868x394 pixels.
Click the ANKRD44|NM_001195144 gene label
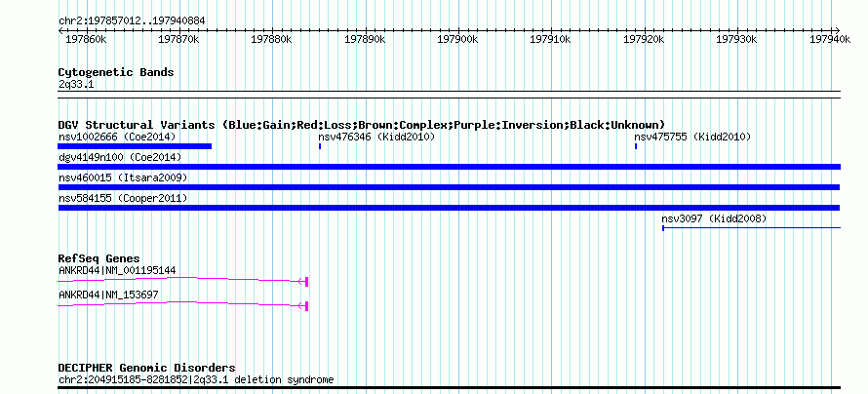click(x=117, y=270)
